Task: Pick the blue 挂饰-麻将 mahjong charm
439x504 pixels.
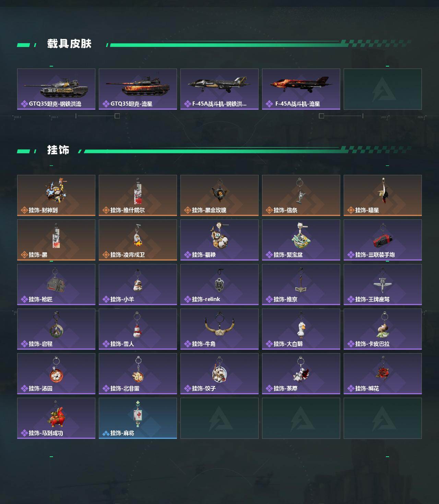Action: [138, 418]
